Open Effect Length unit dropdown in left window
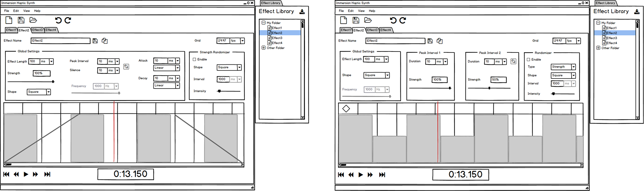644x191 pixels. pos(51,61)
